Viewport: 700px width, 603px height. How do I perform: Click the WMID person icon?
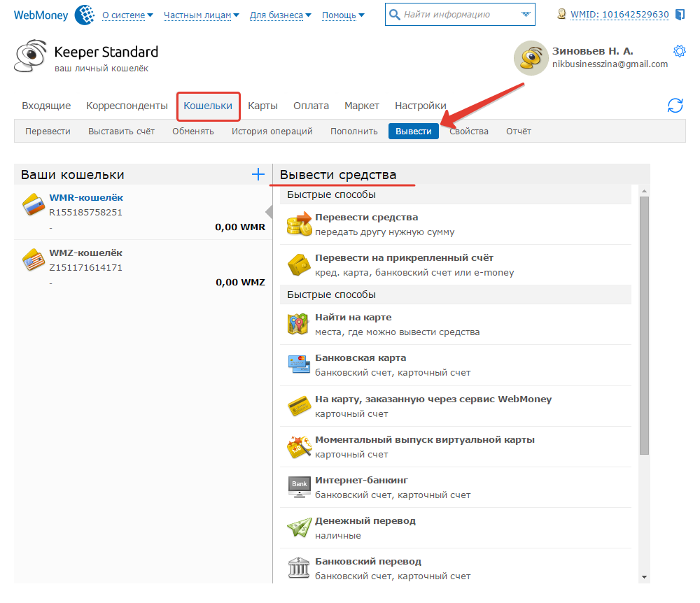click(x=561, y=14)
